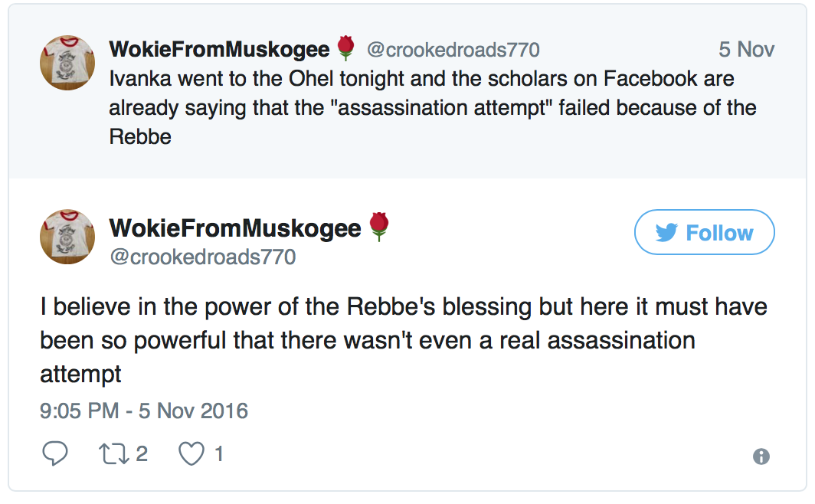
Task: Click the @crookedroads770 handle under the main name
Action: tap(202, 257)
